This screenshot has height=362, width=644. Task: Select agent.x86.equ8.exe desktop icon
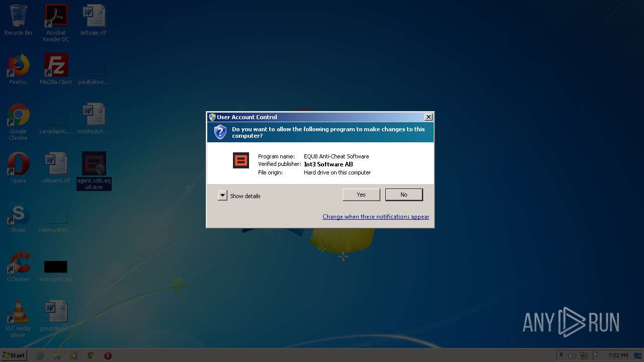(94, 171)
